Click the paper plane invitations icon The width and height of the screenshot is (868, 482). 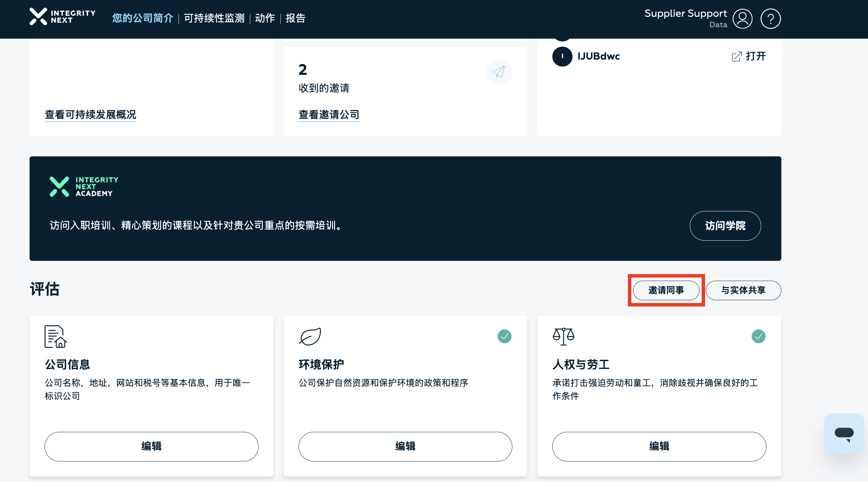pos(499,72)
